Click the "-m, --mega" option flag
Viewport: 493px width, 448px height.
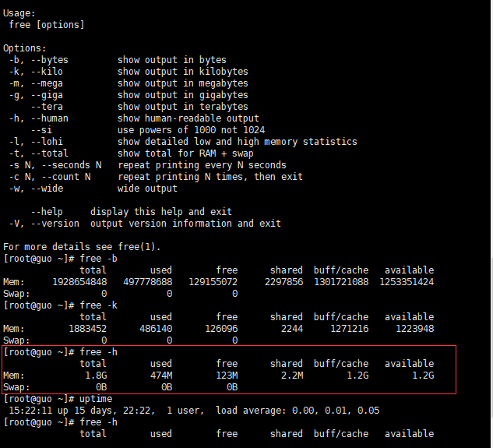36,83
